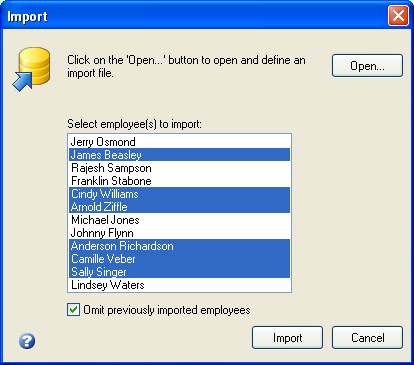Viewport: 414px width, 365px height.
Task: Select Jerry Osmond in the list
Action: [x=179, y=142]
